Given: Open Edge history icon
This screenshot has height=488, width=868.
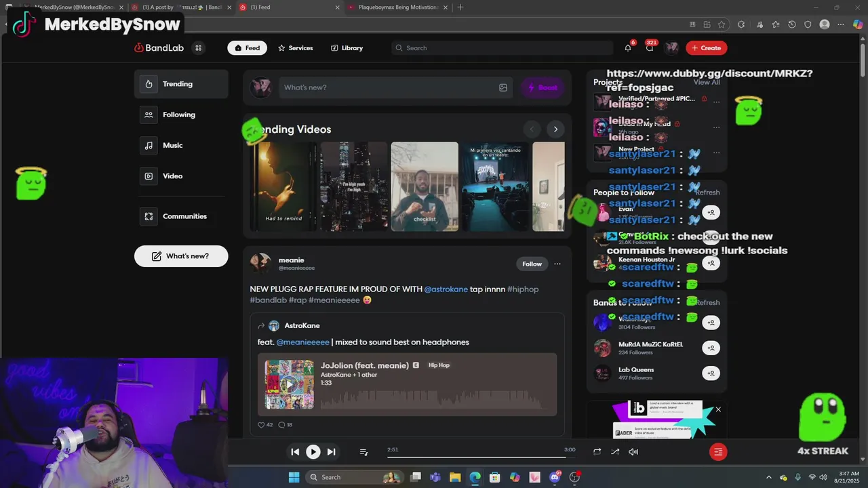Looking at the screenshot, I should tap(792, 24).
